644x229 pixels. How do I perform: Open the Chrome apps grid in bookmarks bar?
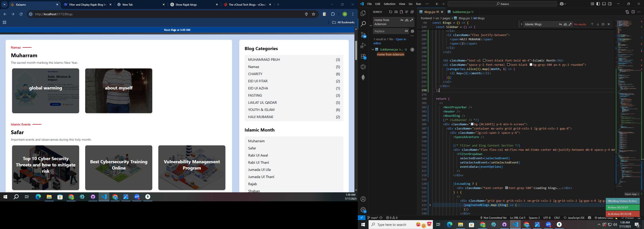click(x=4, y=23)
